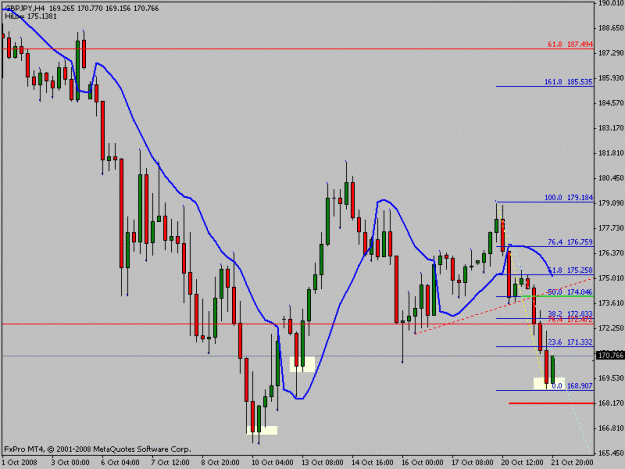Click price axis value 183.170

[x=611, y=128]
